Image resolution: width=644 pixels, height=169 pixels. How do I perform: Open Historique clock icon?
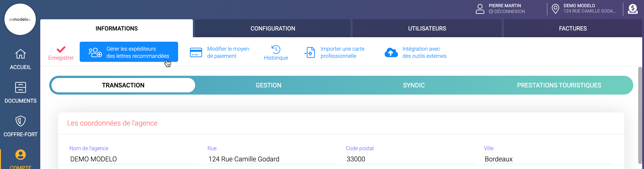coord(276,49)
